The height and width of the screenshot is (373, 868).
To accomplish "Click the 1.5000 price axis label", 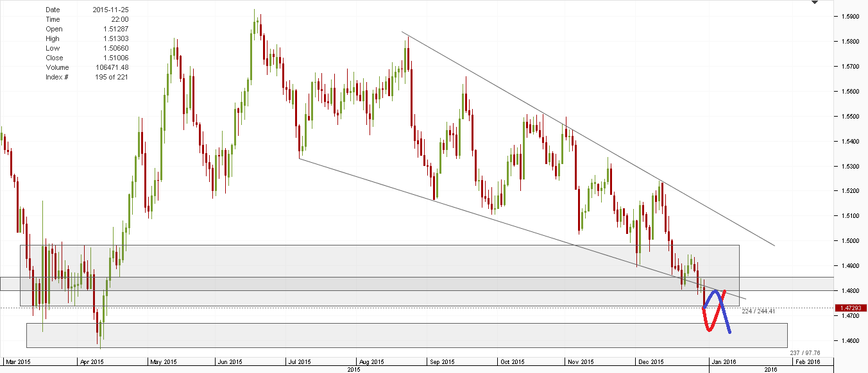I will [x=849, y=241].
